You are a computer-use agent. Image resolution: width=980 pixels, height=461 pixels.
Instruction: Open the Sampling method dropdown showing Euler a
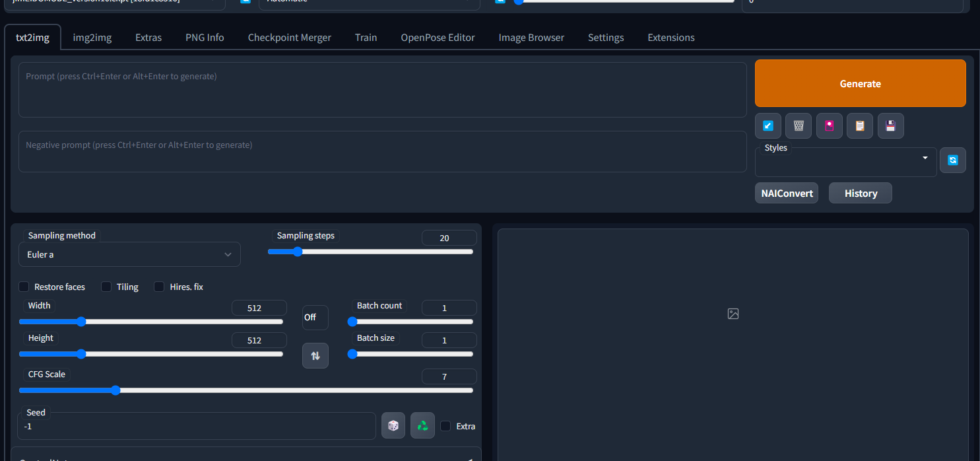(129, 254)
